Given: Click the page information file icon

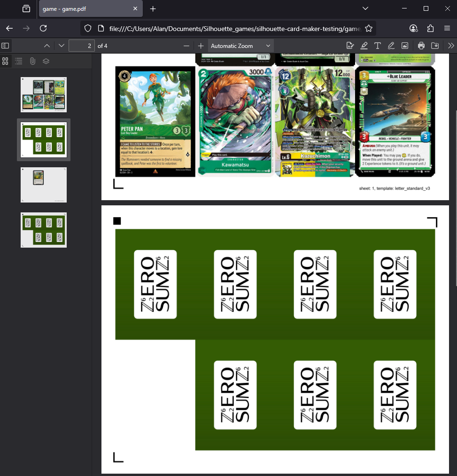Looking at the screenshot, I should (101, 28).
